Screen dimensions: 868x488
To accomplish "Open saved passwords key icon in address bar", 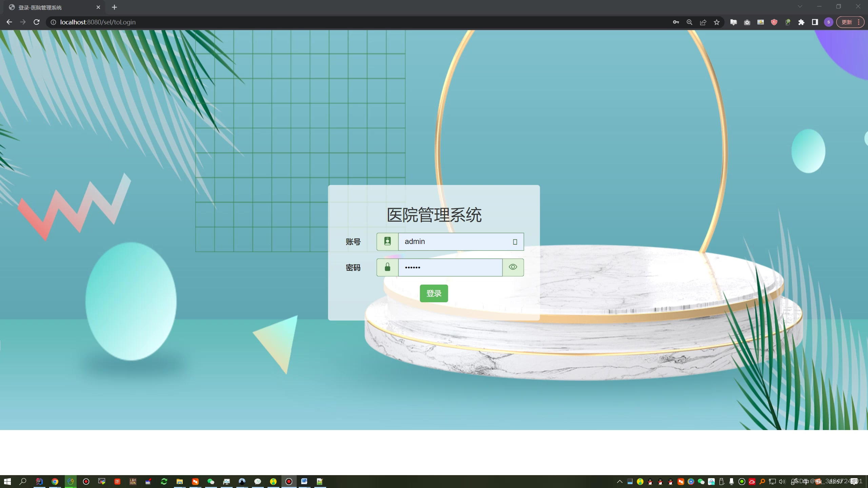I will pos(676,22).
